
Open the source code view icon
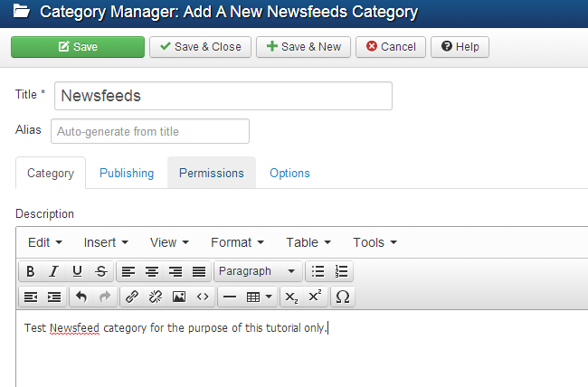pyautogui.click(x=203, y=297)
